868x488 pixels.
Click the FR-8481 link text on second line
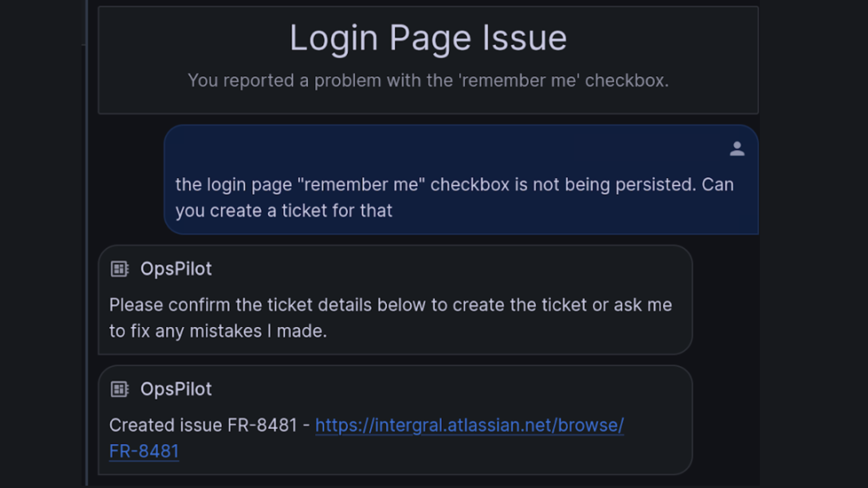pos(144,451)
